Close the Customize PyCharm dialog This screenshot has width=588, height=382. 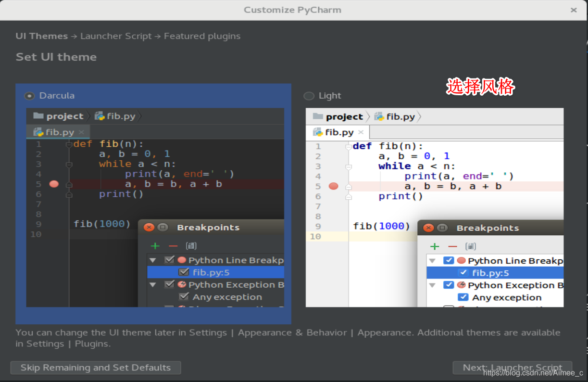[574, 10]
